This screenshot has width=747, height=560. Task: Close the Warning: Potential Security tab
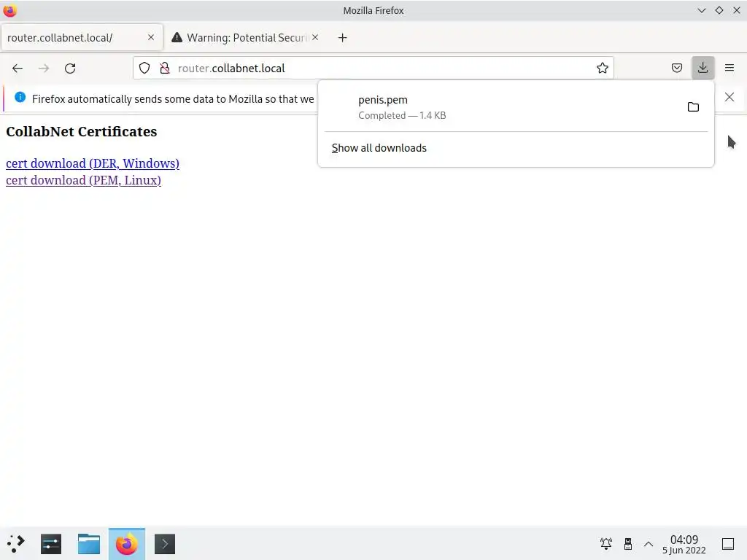315,37
